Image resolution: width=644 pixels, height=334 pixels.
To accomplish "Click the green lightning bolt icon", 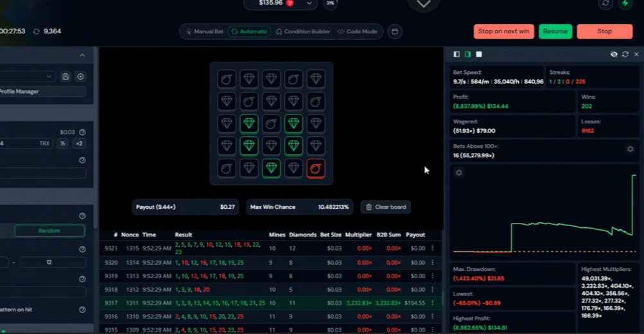I will (x=625, y=4).
